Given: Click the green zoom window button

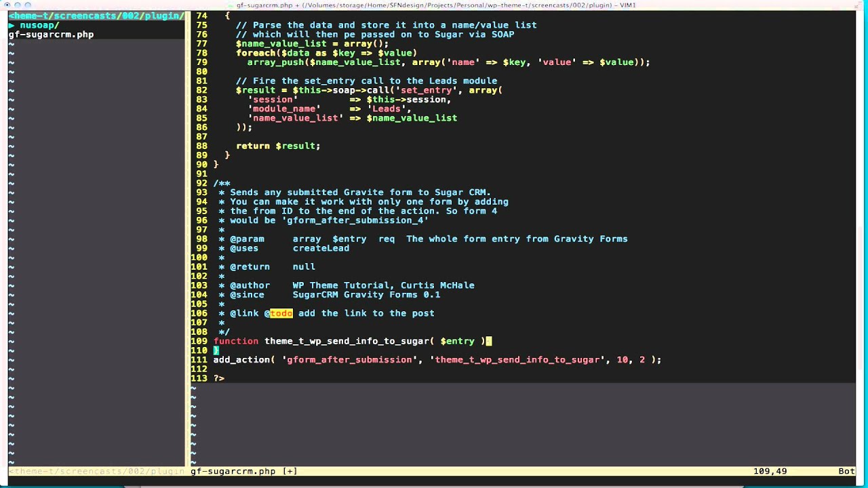Looking at the screenshot, I should [28, 5].
